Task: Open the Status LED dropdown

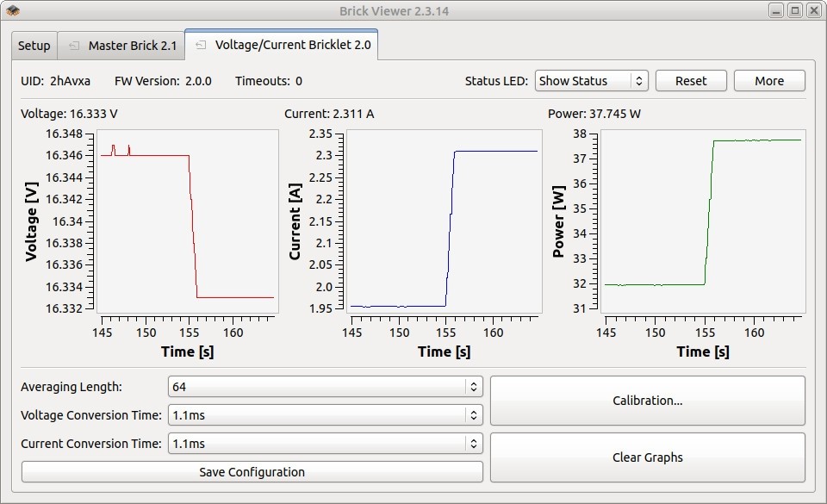Action: 591,81
